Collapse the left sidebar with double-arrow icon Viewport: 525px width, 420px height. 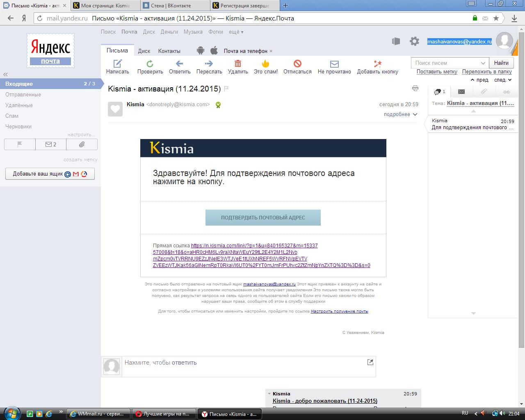[x=6, y=74]
